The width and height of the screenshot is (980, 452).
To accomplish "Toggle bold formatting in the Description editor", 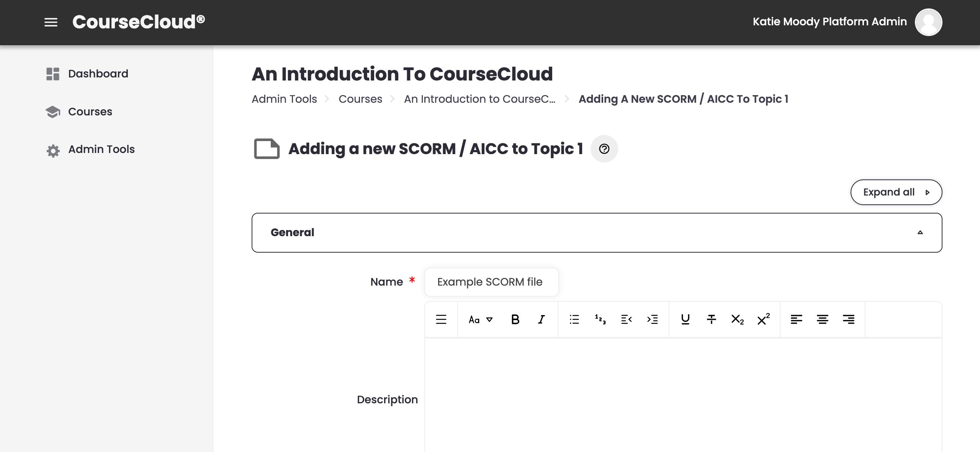I will [x=515, y=319].
